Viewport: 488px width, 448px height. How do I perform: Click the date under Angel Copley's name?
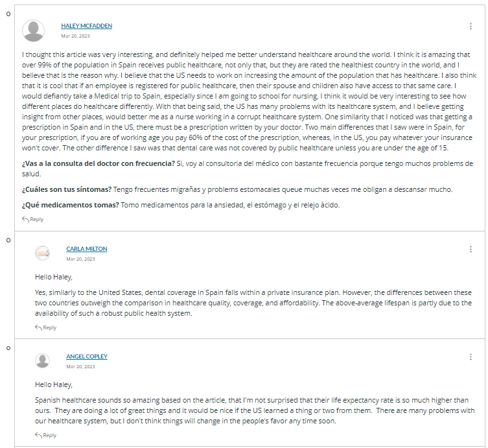(80, 366)
